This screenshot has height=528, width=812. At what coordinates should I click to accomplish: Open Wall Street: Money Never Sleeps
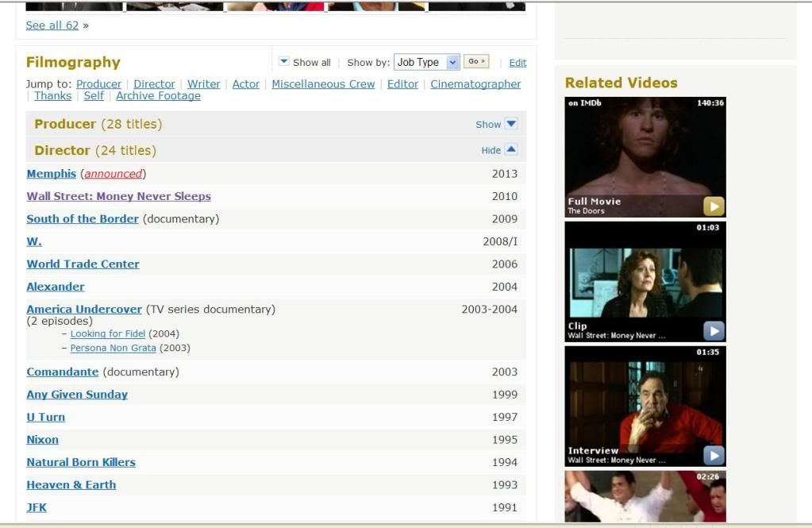[118, 196]
